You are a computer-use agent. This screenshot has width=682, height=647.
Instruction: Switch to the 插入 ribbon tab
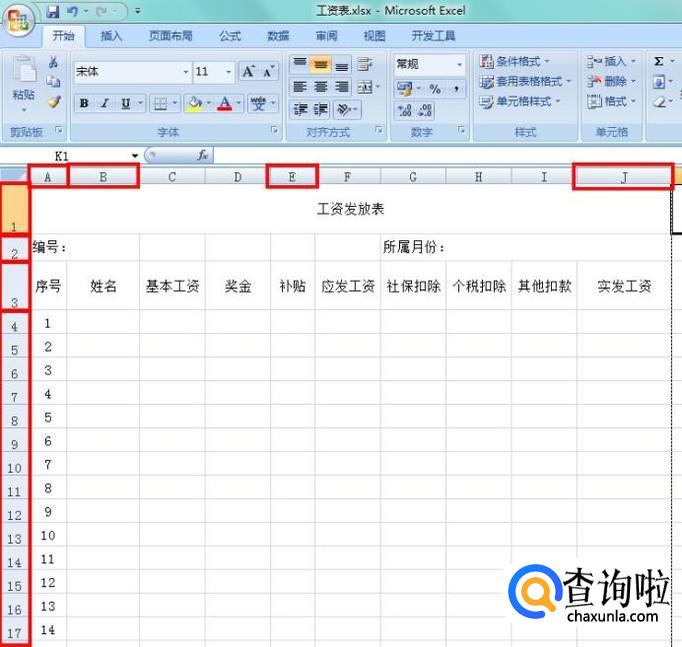coord(111,36)
